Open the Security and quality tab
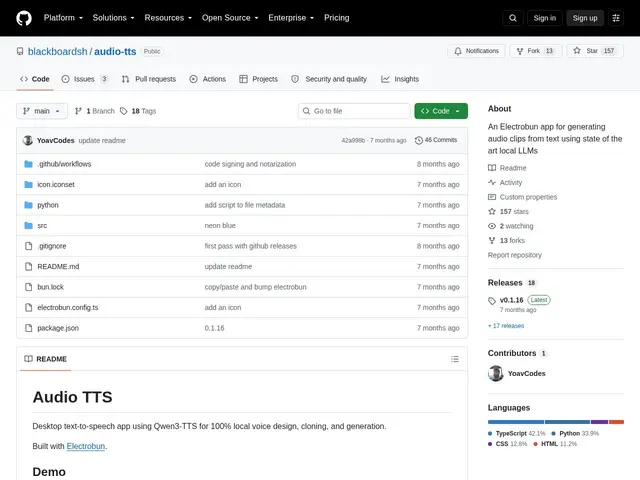The height and width of the screenshot is (480, 640). [329, 79]
